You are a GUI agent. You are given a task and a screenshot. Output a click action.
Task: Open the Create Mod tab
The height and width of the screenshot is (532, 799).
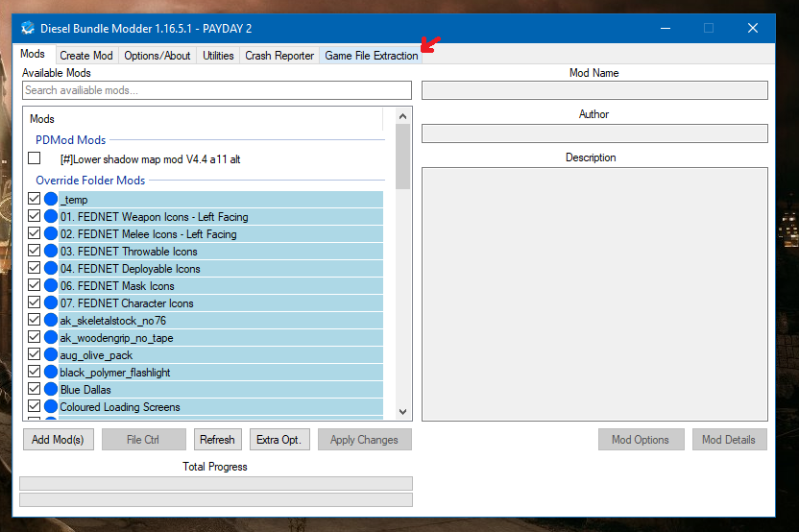(x=86, y=56)
